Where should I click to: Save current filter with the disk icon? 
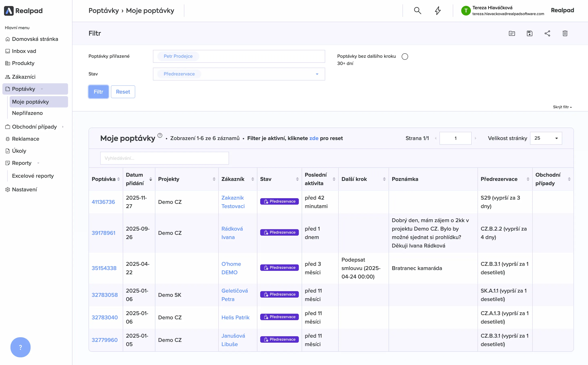[529, 33]
